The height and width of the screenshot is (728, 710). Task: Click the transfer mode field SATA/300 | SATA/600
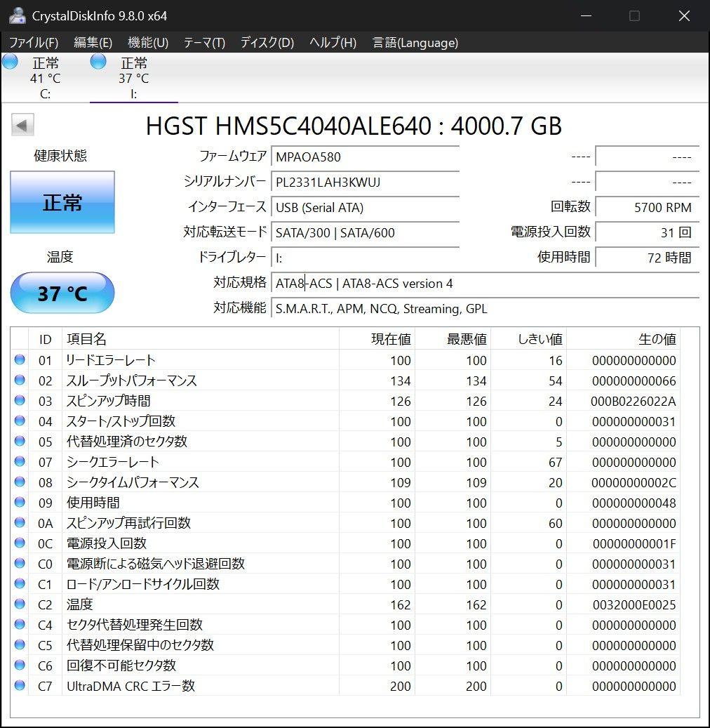[366, 232]
